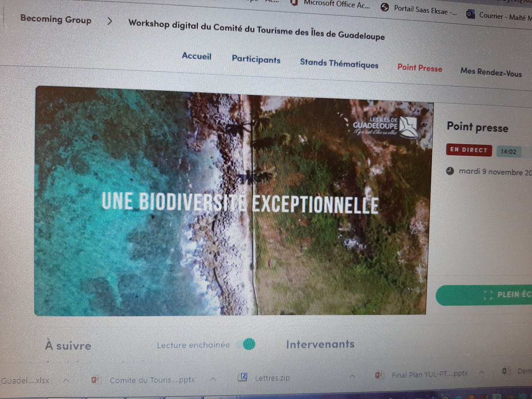The height and width of the screenshot is (399, 532).
Task: Open the À suivre section
Action: (68, 346)
